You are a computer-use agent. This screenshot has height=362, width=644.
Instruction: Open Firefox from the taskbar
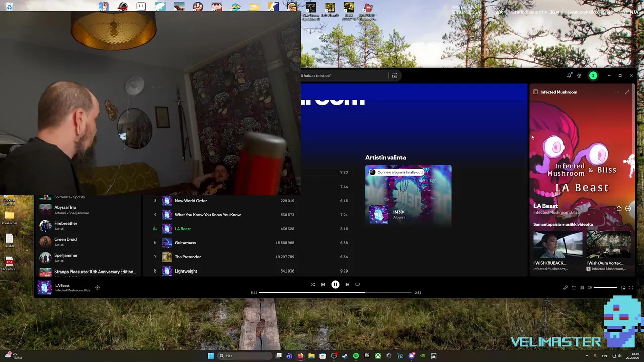coord(300,356)
